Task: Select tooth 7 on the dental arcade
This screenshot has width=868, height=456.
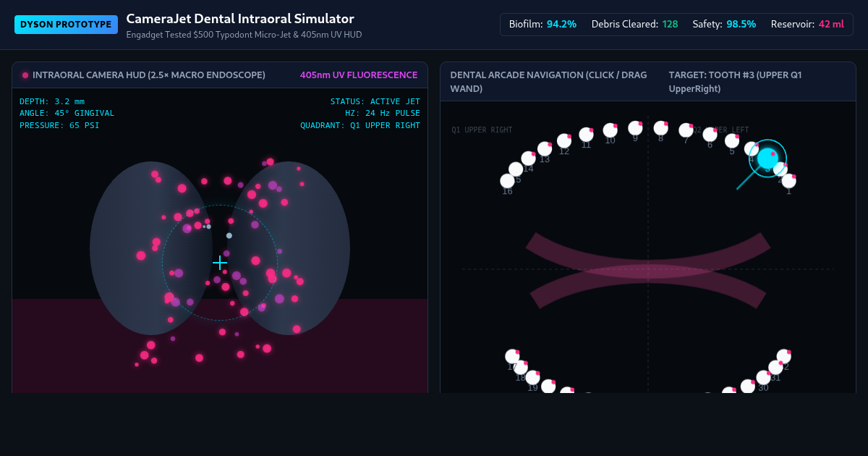Action: tap(686, 130)
